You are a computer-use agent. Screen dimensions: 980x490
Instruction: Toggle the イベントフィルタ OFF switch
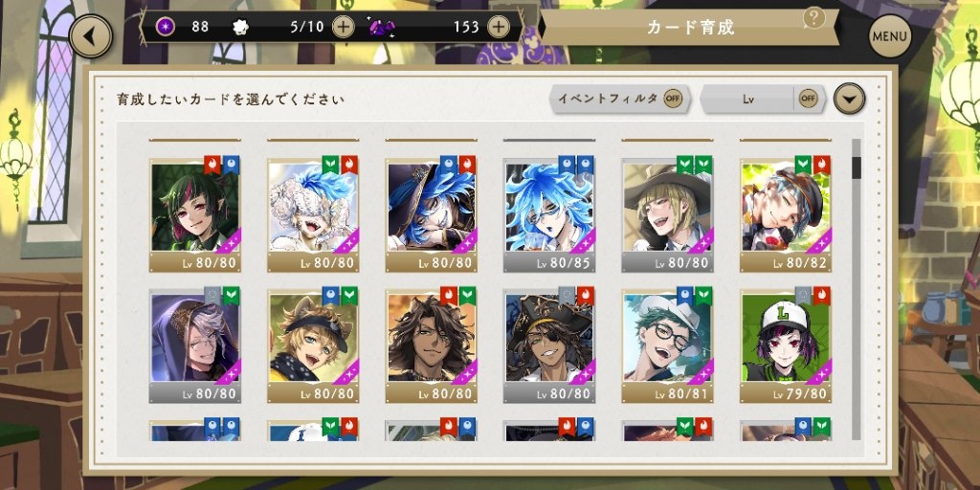coord(673,99)
